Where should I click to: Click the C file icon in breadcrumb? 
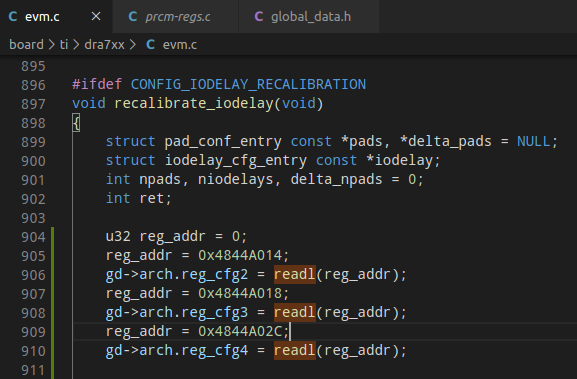[x=150, y=45]
